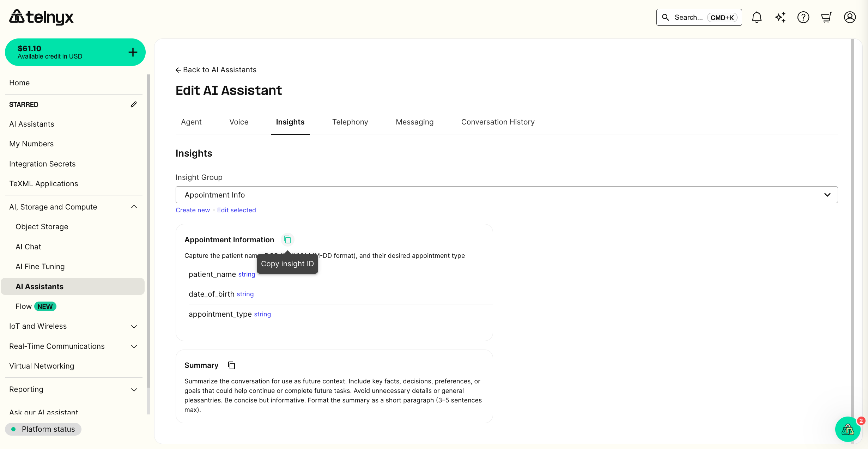Viewport: 868px width, 449px height.
Task: Click the $61.10 available credit button
Action: (75, 52)
